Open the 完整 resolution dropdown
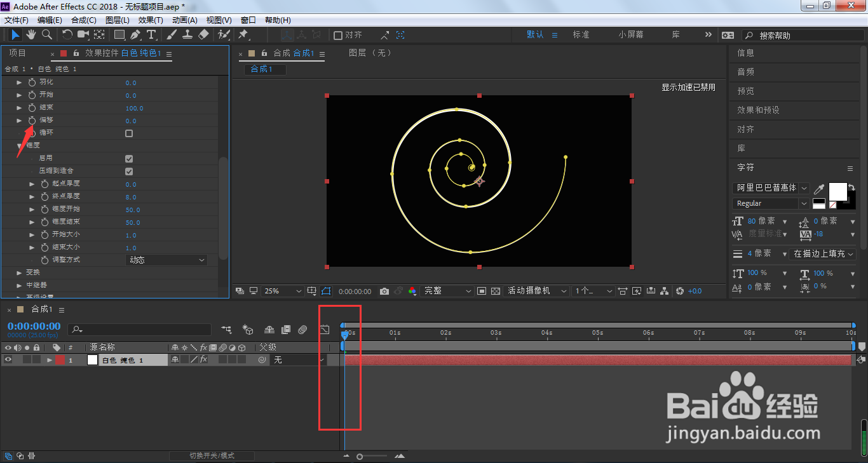This screenshot has height=463, width=868. (448, 291)
